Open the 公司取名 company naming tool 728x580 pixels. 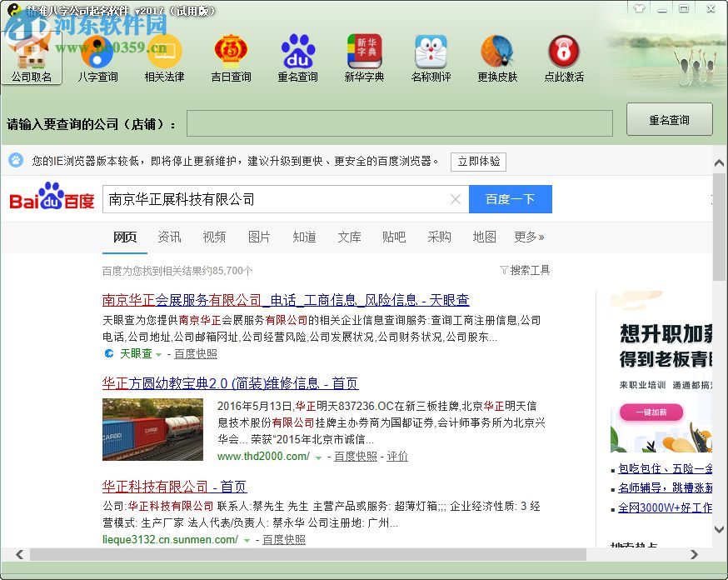pyautogui.click(x=32, y=58)
